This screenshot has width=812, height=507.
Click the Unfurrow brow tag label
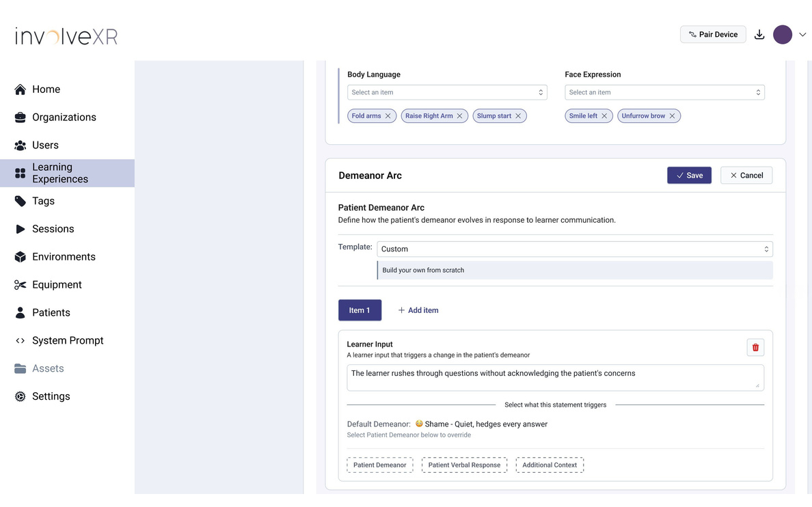[x=643, y=116]
